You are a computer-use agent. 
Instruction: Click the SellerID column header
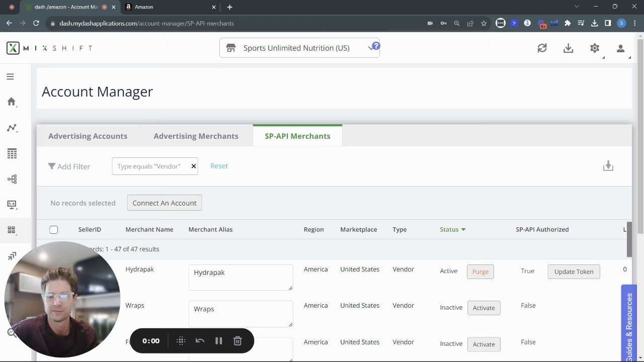tap(90, 229)
